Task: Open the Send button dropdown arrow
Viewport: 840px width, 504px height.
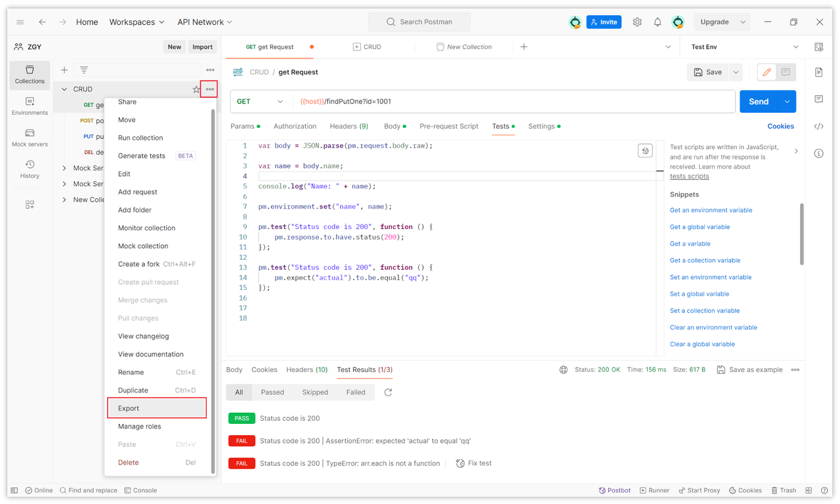Action: (x=787, y=102)
